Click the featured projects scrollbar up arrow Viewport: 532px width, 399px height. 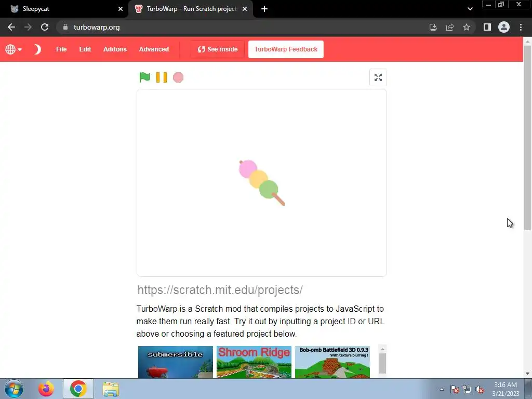pos(382,349)
